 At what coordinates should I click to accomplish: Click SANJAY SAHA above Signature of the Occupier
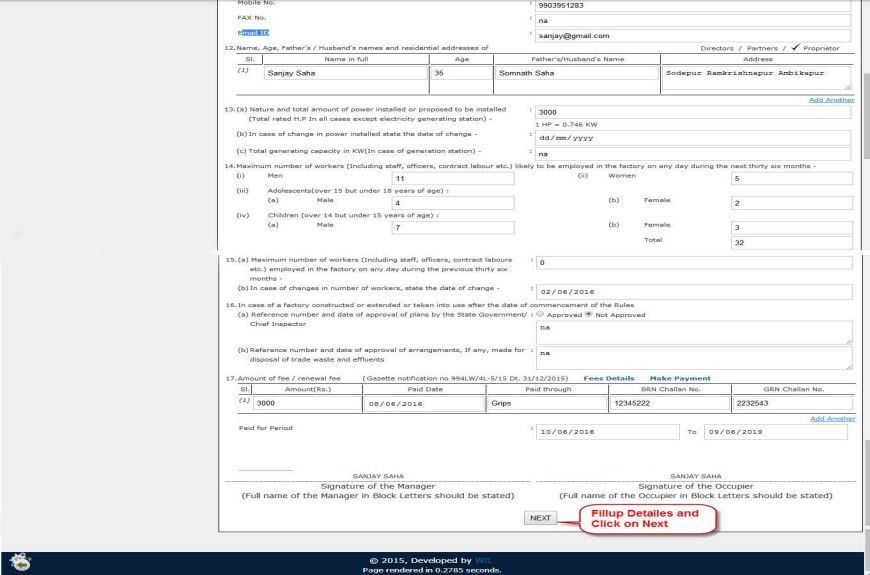pyautogui.click(x=696, y=476)
